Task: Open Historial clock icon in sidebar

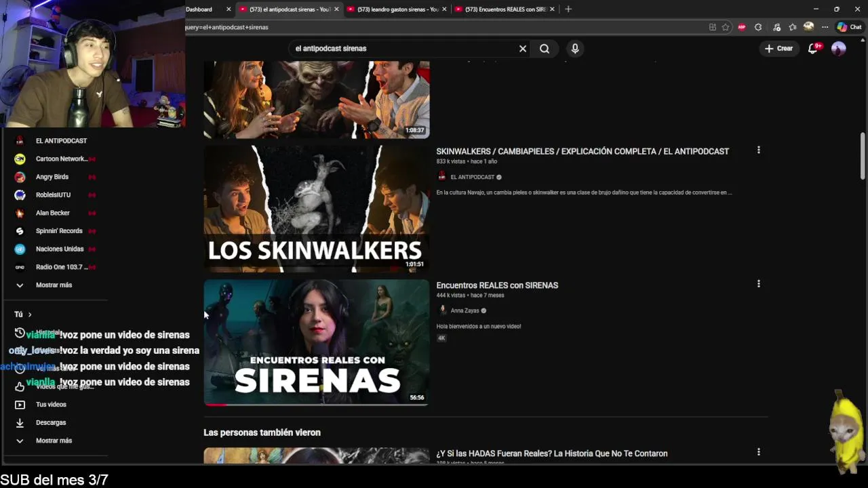Action: tap(20, 333)
